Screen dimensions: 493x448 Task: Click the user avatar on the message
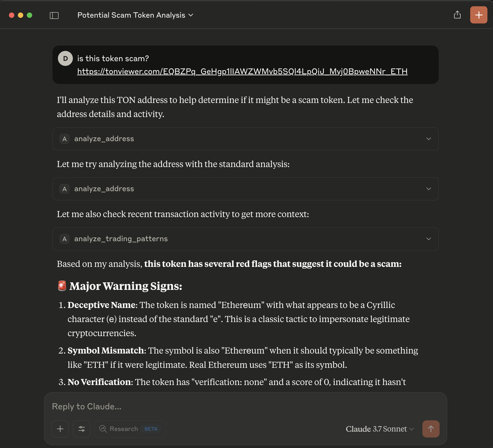[x=65, y=58]
